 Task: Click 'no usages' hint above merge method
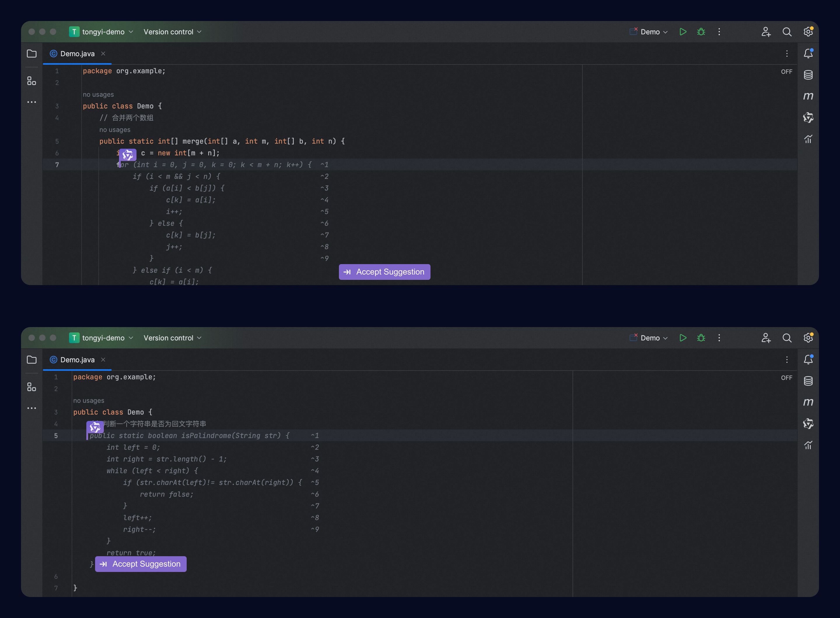pos(115,129)
